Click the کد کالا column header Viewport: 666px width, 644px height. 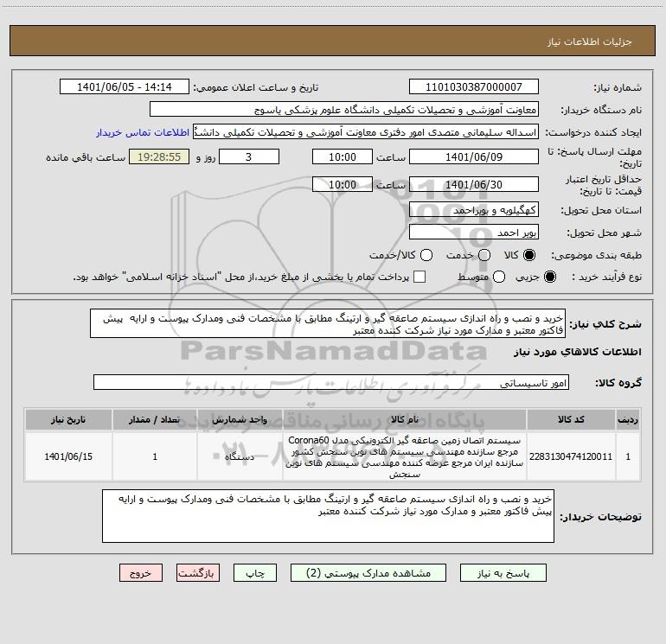tap(571, 419)
